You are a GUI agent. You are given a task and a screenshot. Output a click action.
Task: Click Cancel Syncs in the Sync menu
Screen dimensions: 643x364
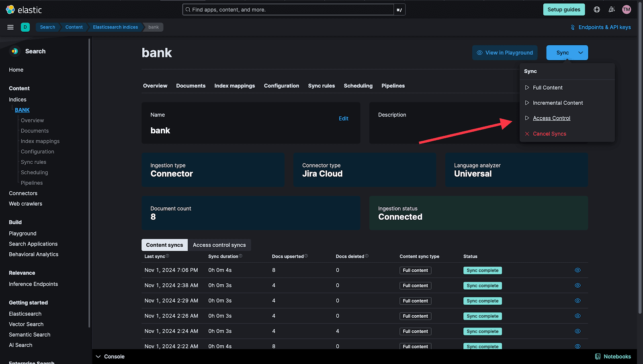click(x=549, y=133)
